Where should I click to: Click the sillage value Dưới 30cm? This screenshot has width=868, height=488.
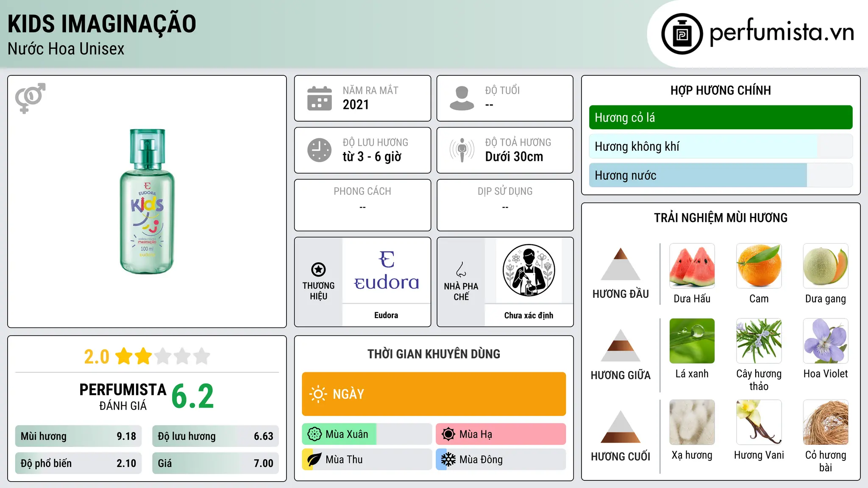click(514, 157)
